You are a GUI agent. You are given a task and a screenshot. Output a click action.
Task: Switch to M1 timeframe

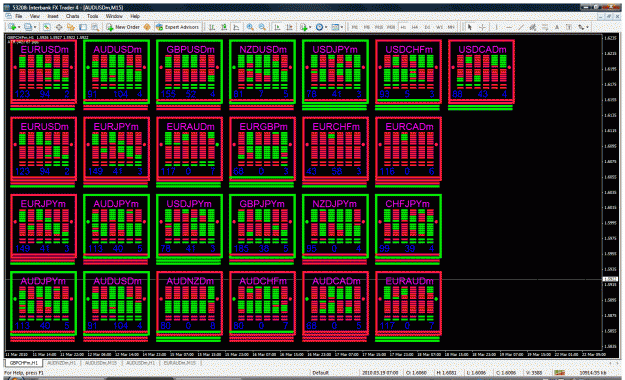[x=354, y=27]
